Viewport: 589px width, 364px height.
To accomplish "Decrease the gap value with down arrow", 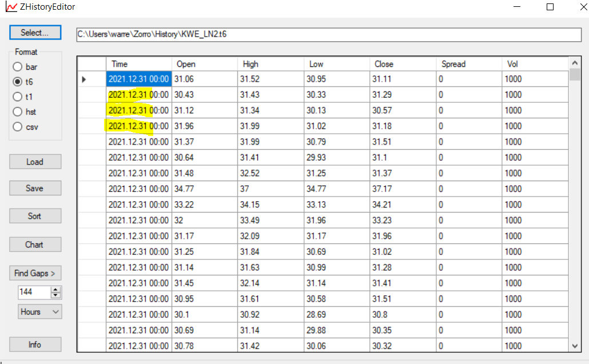I will 55,295.
